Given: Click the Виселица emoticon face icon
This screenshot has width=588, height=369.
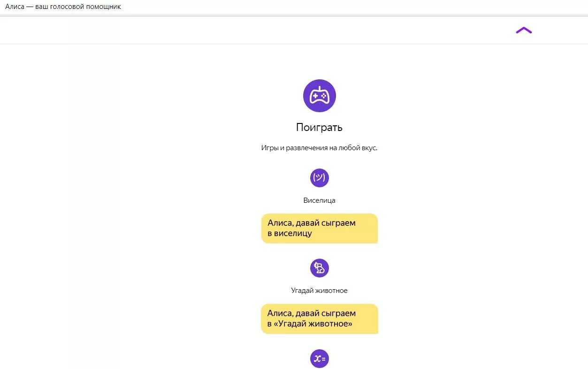Looking at the screenshot, I should pyautogui.click(x=320, y=178).
